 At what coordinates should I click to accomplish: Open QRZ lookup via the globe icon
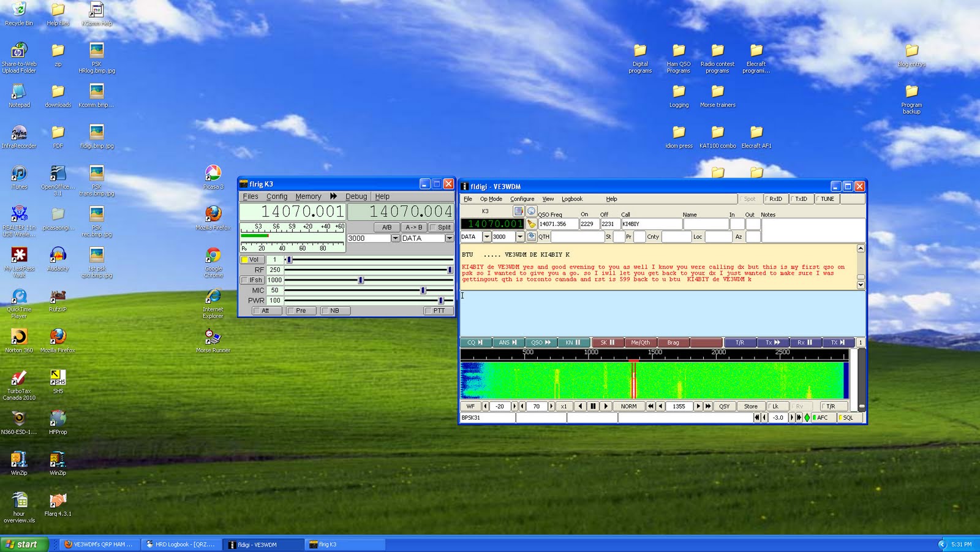531,211
